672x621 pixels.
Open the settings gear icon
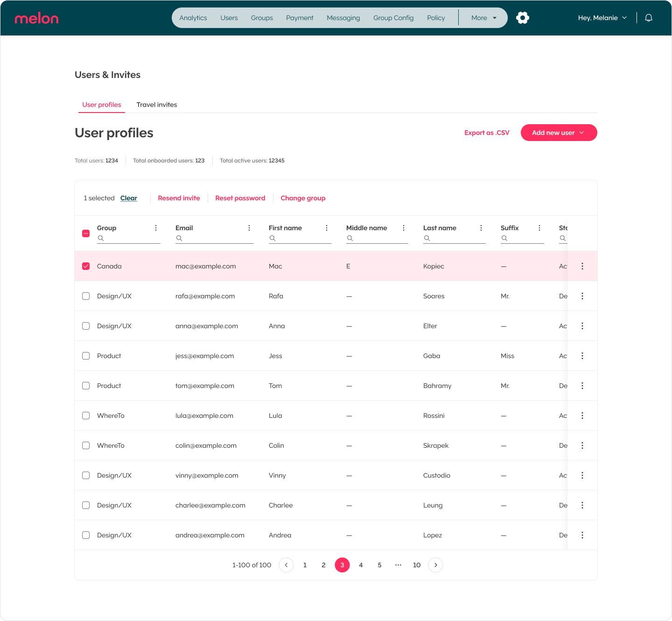(522, 18)
